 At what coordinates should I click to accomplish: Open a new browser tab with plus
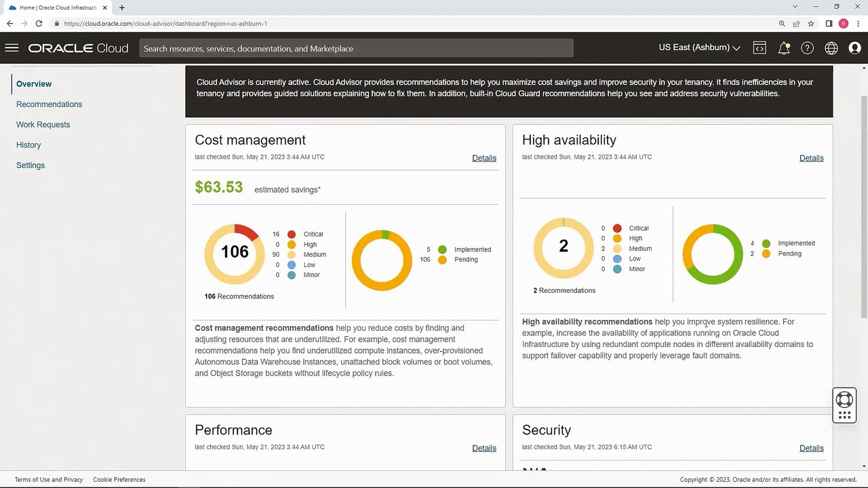coord(122,7)
